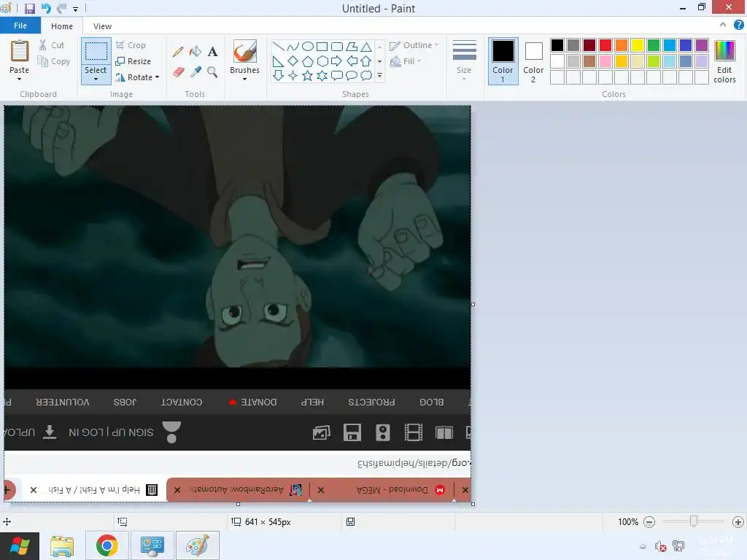Select the Color picker eyedropper
The width and height of the screenshot is (747, 560).
pyautogui.click(x=196, y=72)
